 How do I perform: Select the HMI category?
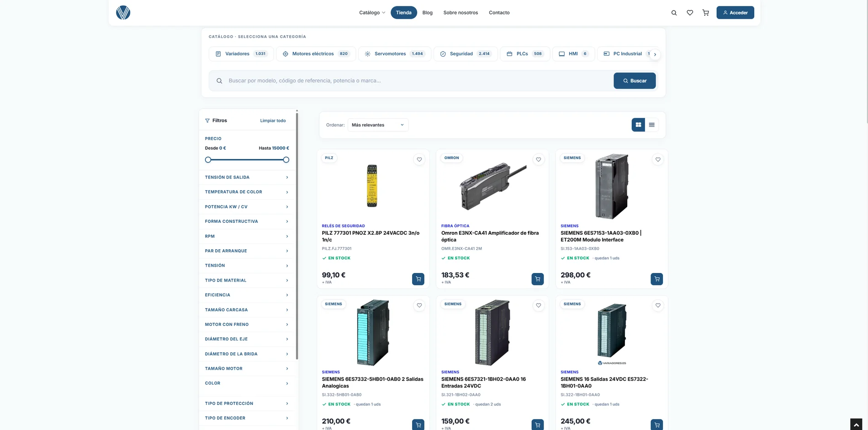(573, 54)
